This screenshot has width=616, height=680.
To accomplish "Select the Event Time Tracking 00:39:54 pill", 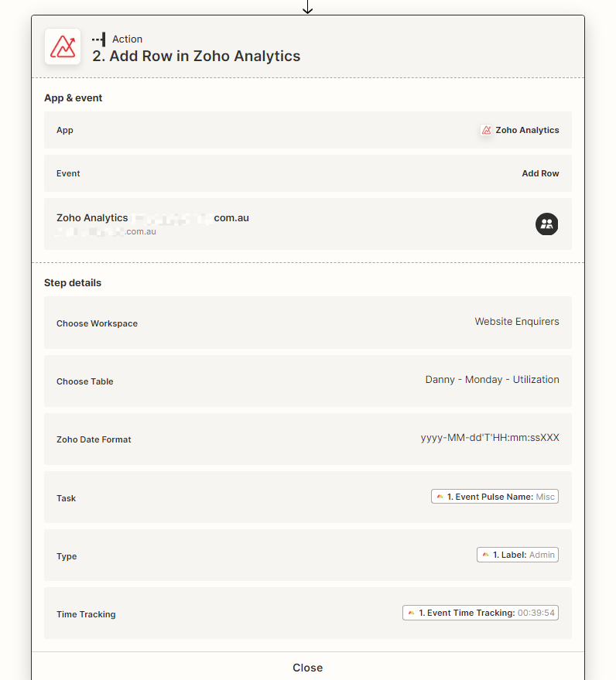I will [x=481, y=613].
